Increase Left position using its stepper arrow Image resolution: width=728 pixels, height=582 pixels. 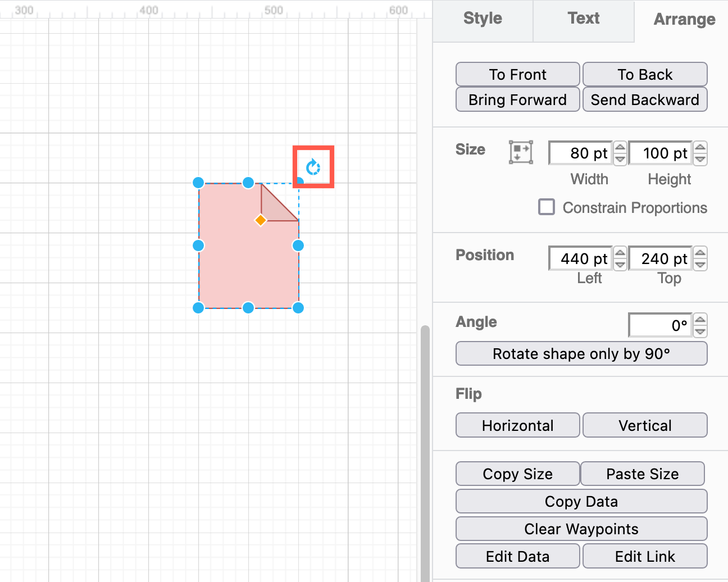(x=620, y=252)
